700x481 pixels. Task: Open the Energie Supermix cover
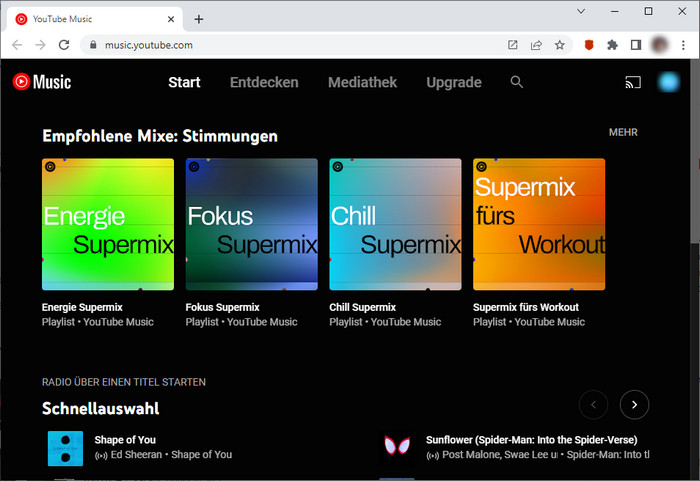[108, 224]
